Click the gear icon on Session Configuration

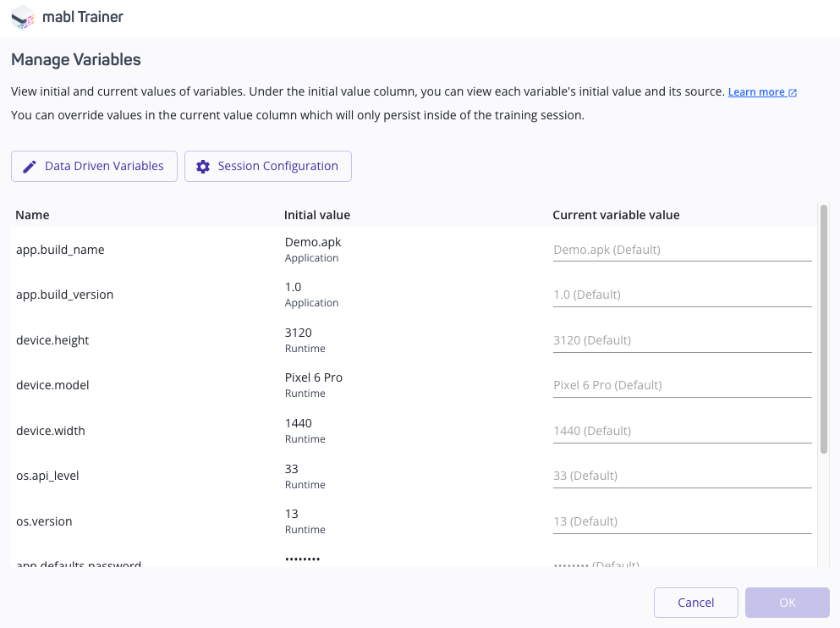click(x=203, y=166)
